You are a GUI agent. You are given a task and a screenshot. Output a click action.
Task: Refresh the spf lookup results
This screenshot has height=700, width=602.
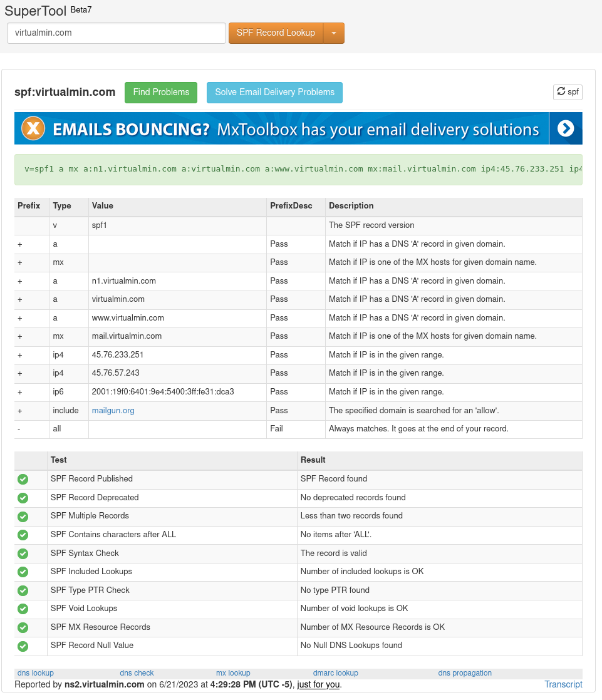[x=567, y=91]
